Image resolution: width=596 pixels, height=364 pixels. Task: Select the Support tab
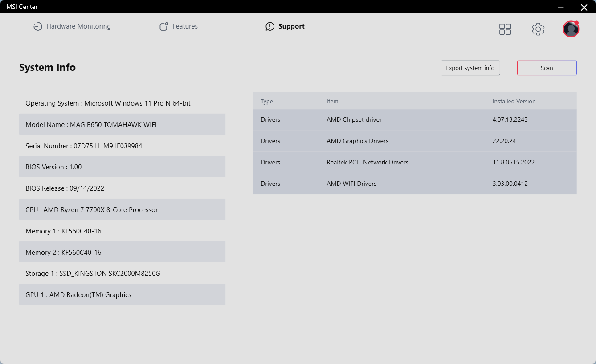click(x=291, y=27)
